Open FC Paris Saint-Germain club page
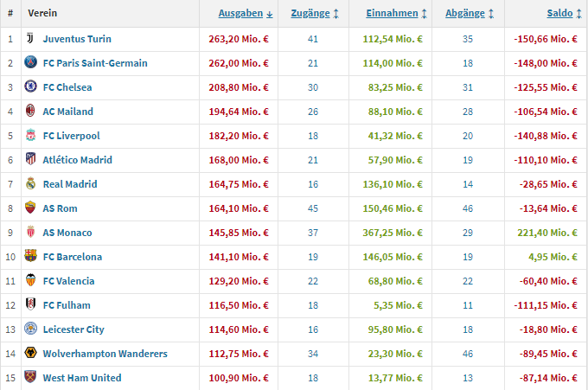 pos(95,63)
